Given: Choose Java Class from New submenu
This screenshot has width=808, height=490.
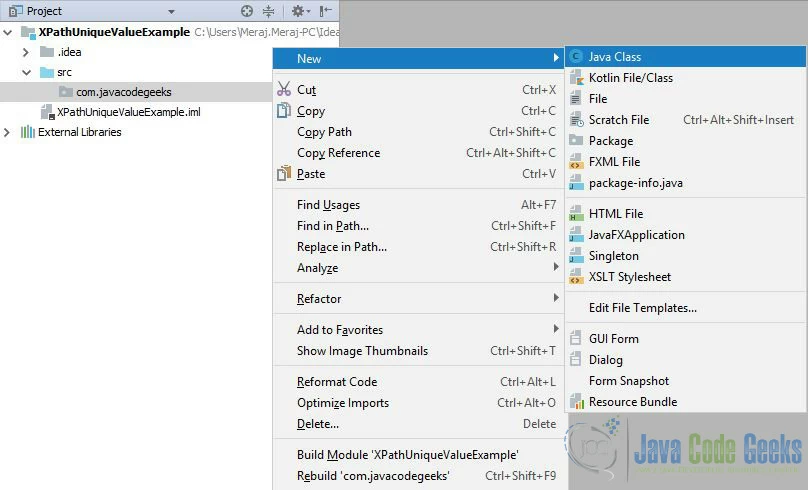Looking at the screenshot, I should click(x=685, y=57).
